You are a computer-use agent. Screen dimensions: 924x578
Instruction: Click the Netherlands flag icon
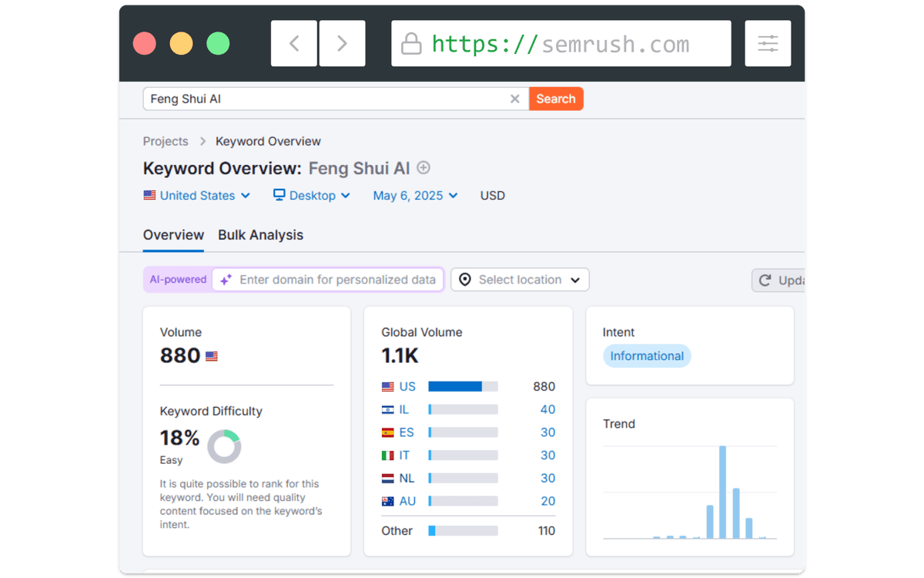coord(388,479)
